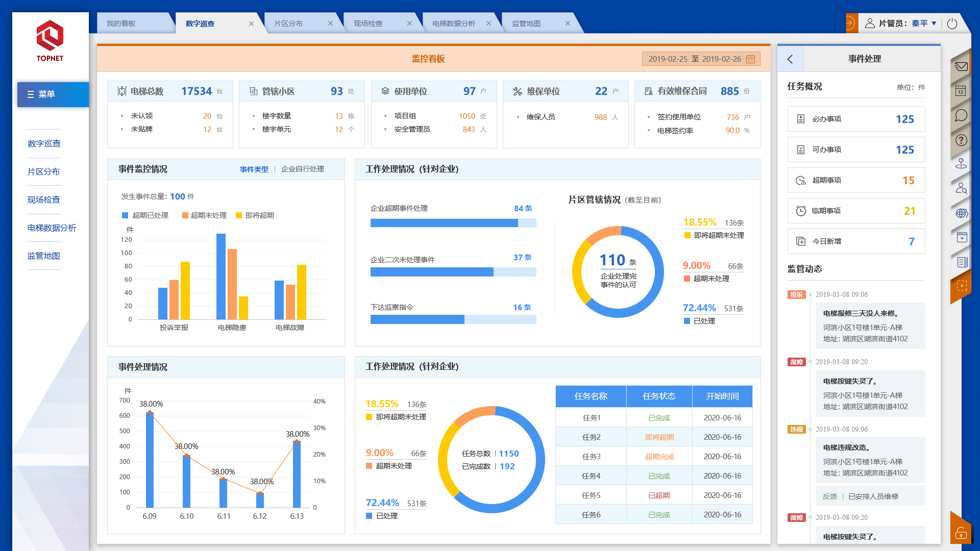Open the 必办事项 card
The image size is (980, 551).
pos(856,119)
